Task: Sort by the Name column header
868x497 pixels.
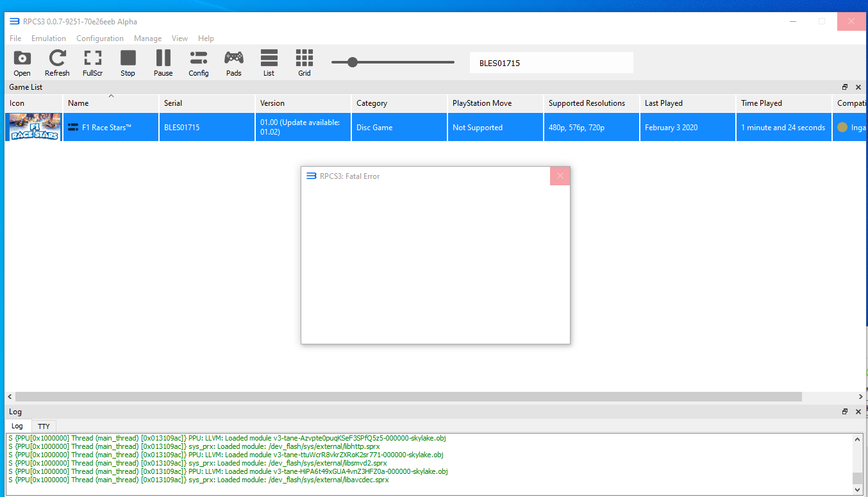Action: pyautogui.click(x=111, y=103)
